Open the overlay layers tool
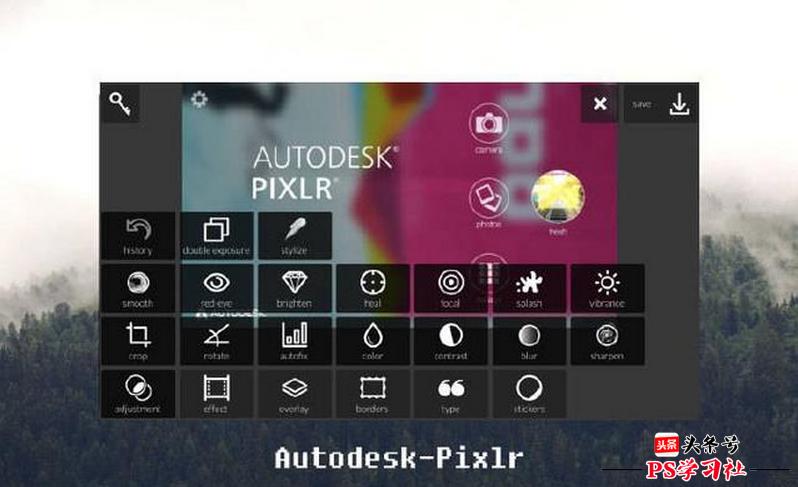Screen dimensions: 798x487 point(295,394)
